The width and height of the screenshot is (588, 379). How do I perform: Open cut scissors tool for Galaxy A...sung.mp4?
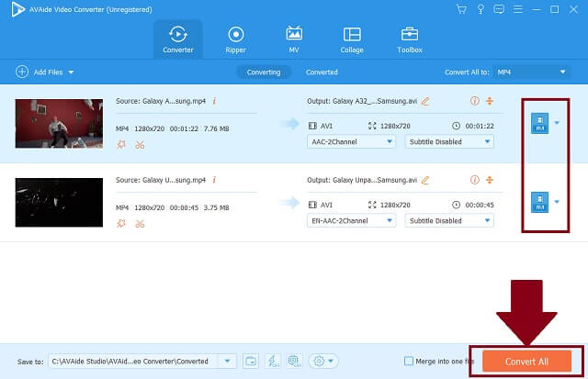point(140,145)
